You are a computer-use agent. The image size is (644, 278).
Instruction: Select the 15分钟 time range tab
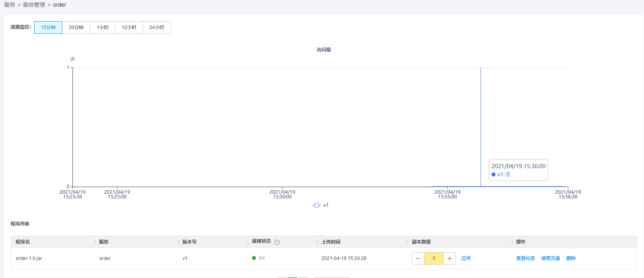pyautogui.click(x=48, y=27)
